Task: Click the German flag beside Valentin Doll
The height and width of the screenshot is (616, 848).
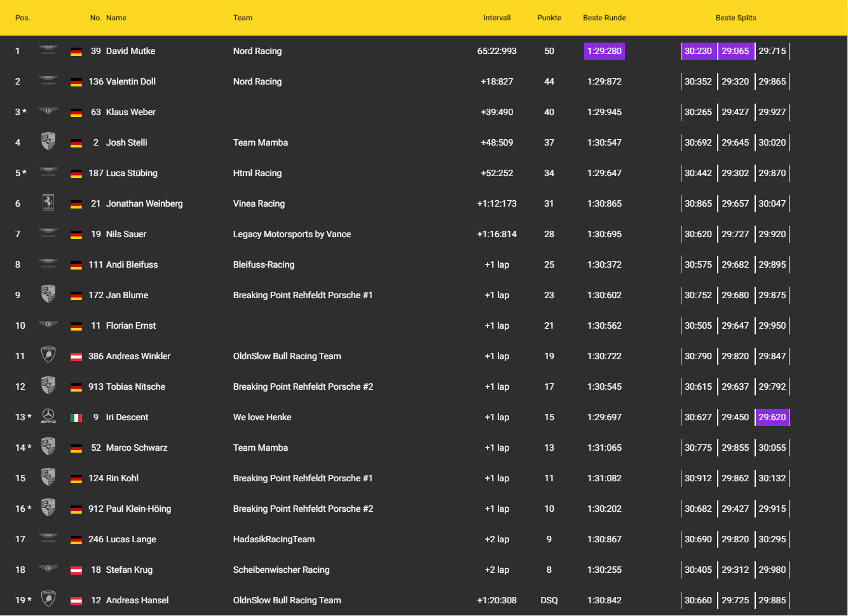Action: [76, 82]
